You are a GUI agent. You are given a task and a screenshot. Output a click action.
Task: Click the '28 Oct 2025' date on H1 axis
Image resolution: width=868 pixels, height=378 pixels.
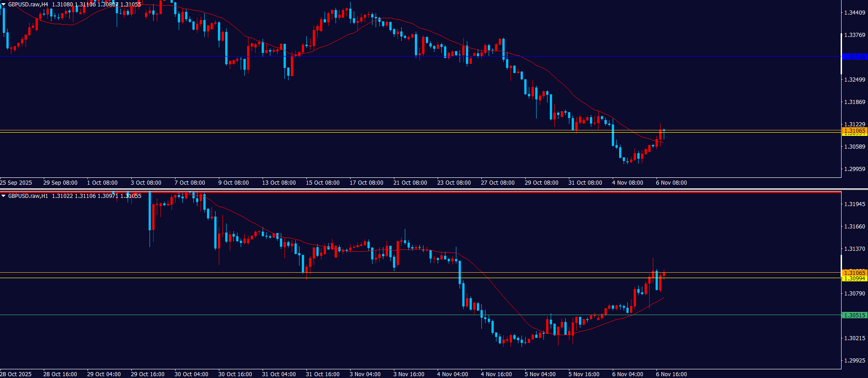16,374
